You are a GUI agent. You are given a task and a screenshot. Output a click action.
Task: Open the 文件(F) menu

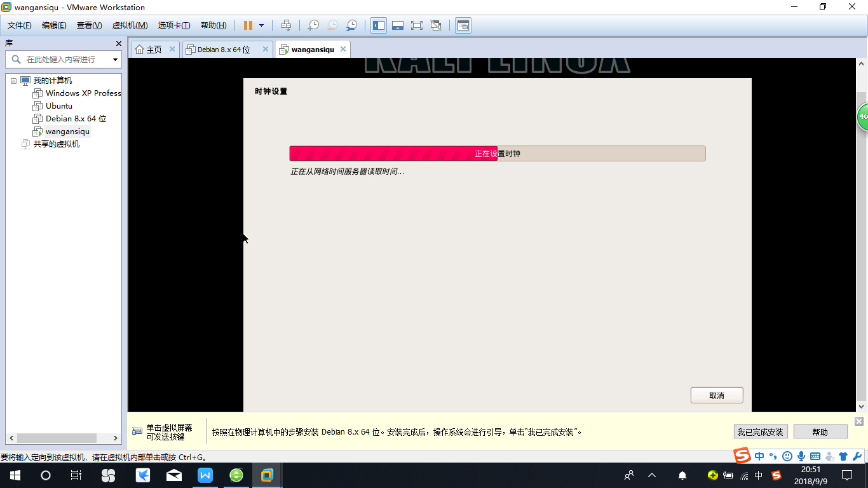(20, 25)
